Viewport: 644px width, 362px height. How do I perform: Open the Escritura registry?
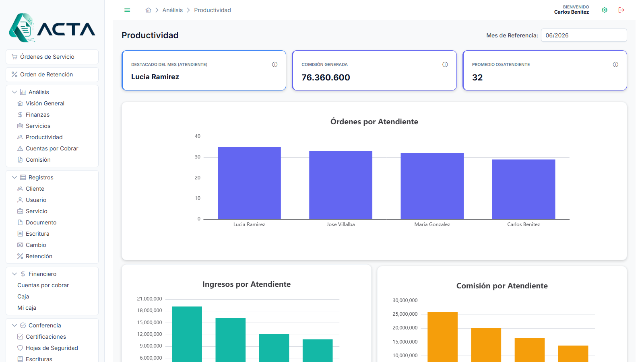click(37, 234)
